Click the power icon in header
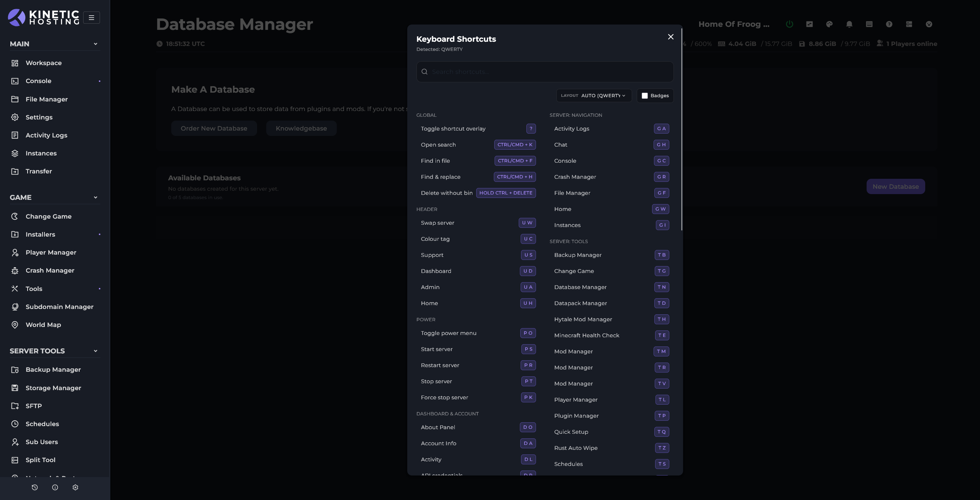Viewport: 980px width, 500px height. pos(789,24)
